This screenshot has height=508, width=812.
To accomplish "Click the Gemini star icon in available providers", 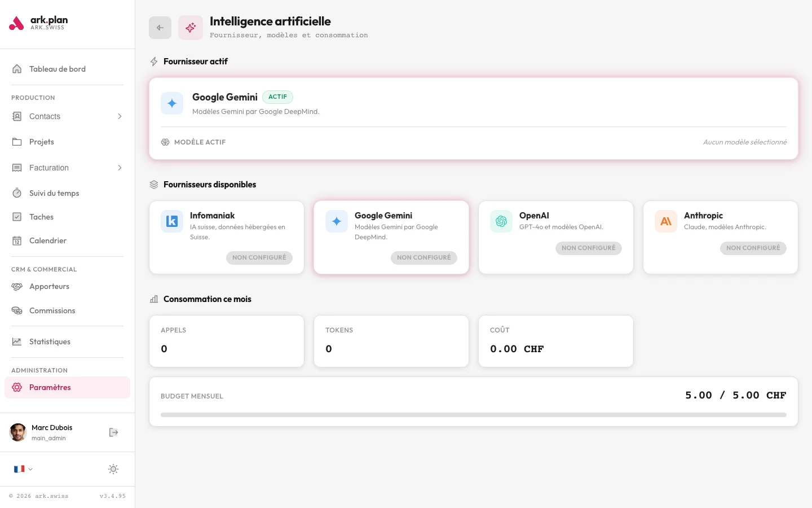I will coord(337,221).
